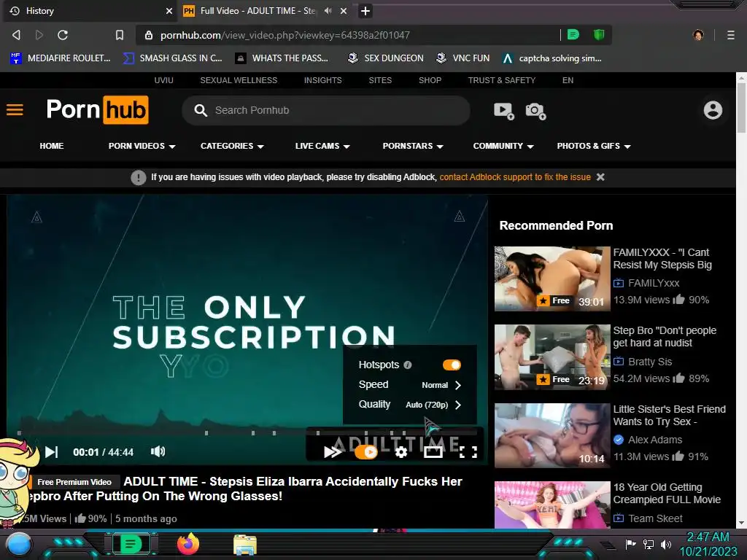The height and width of the screenshot is (560, 747).
Task: Open the green chat-style extension icon in toolbar
Action: point(573,35)
